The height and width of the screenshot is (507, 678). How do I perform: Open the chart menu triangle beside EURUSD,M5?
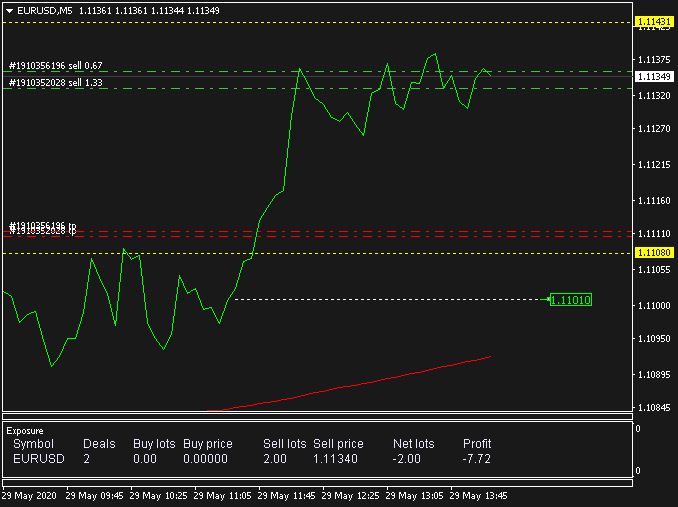pyautogui.click(x=10, y=11)
